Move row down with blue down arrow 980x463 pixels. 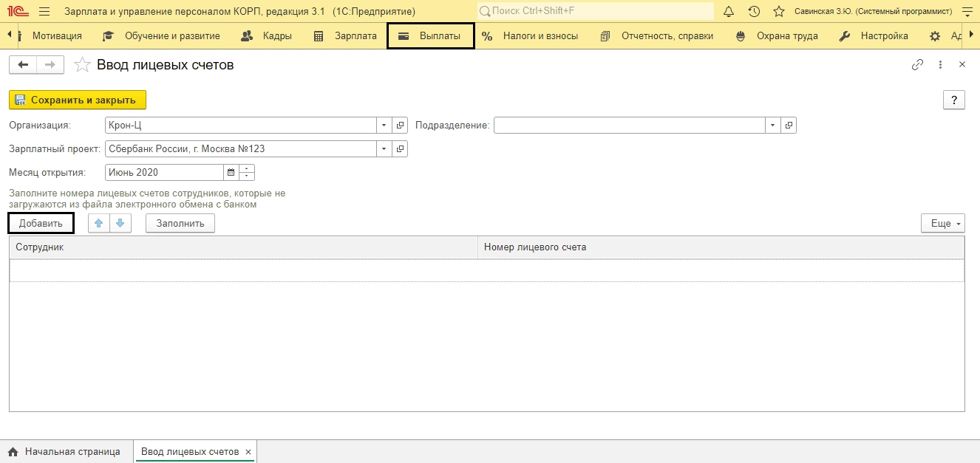[x=120, y=223]
